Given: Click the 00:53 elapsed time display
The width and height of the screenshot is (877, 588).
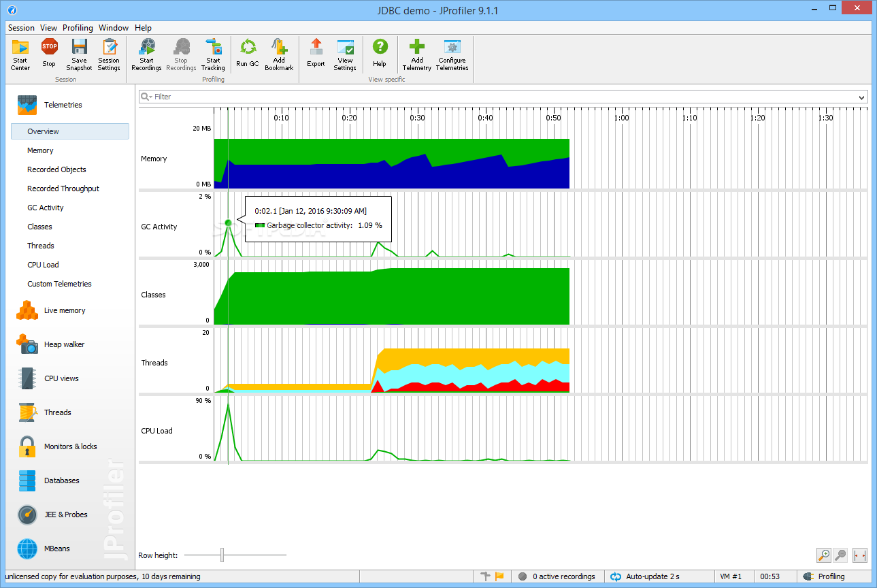Looking at the screenshot, I should [770, 576].
